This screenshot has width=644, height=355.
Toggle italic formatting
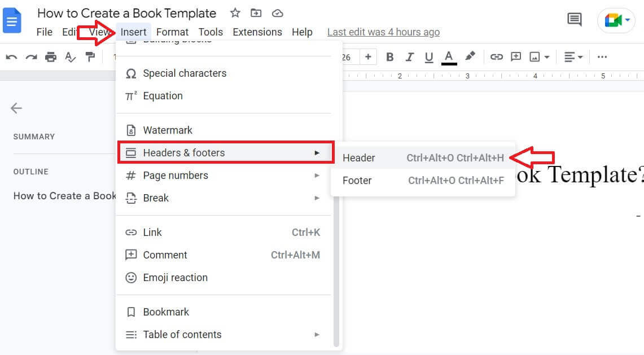(x=409, y=56)
